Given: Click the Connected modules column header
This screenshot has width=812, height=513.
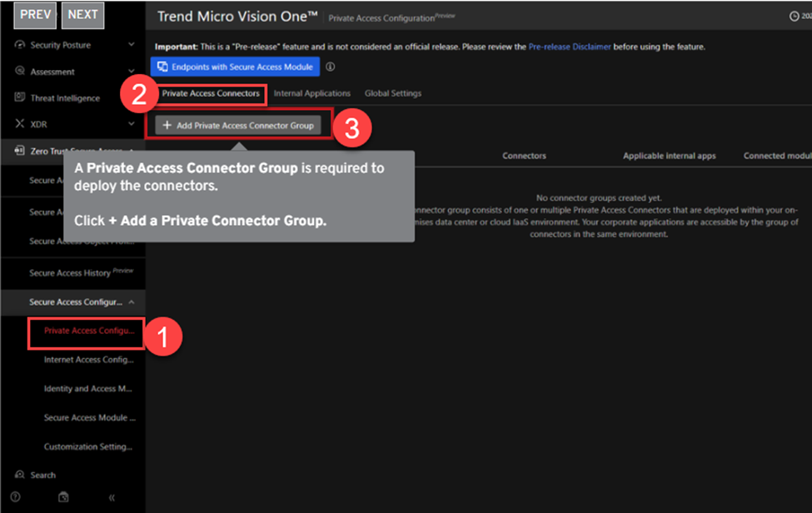Looking at the screenshot, I should coord(777,156).
